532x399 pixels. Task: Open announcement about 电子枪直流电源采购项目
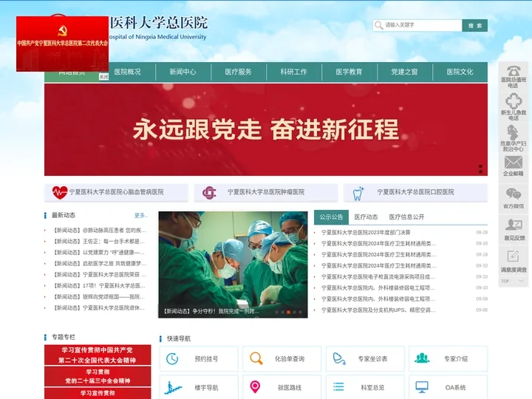tap(378, 277)
